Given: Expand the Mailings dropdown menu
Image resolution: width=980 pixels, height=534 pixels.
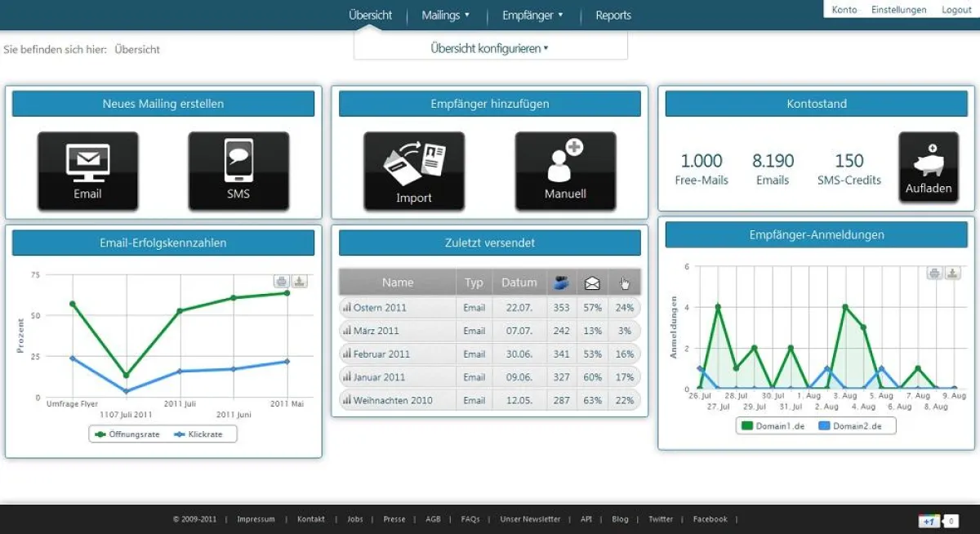Looking at the screenshot, I should coord(445,15).
